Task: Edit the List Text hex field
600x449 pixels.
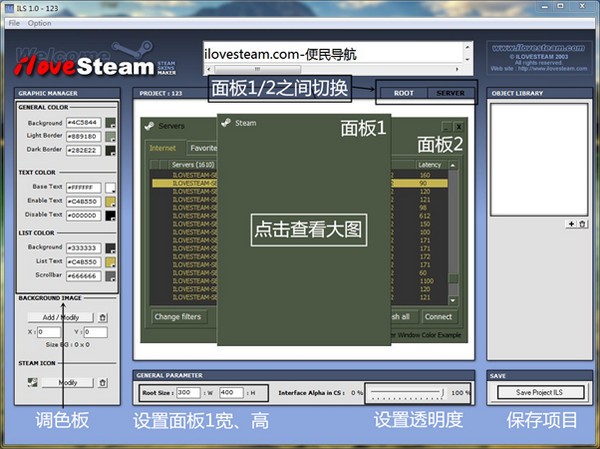Action: tap(84, 262)
